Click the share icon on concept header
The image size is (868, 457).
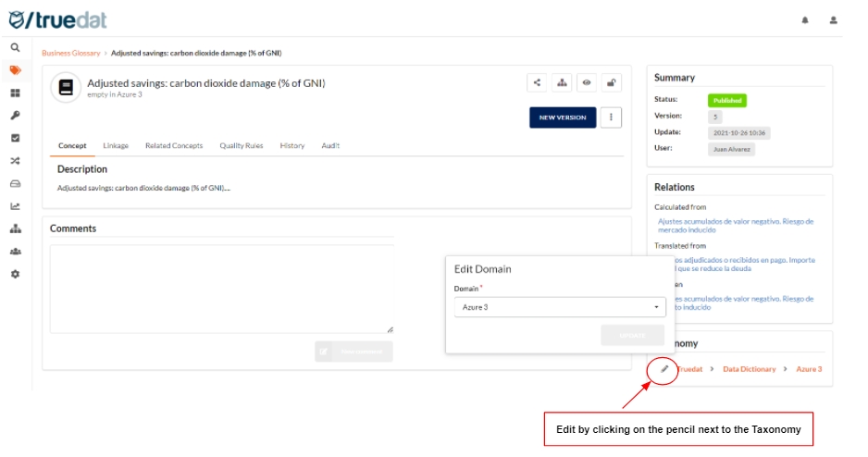[537, 82]
